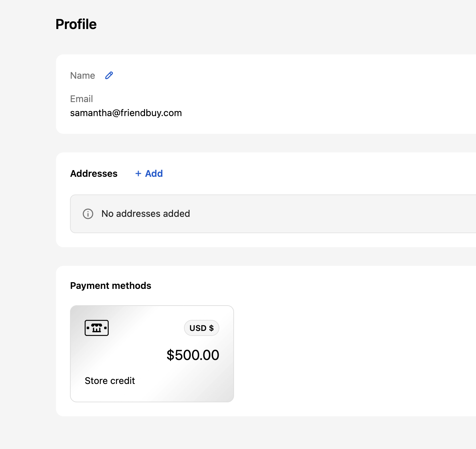This screenshot has width=476, height=449.
Task: Click the pencil icon to edit name
Action: point(109,75)
